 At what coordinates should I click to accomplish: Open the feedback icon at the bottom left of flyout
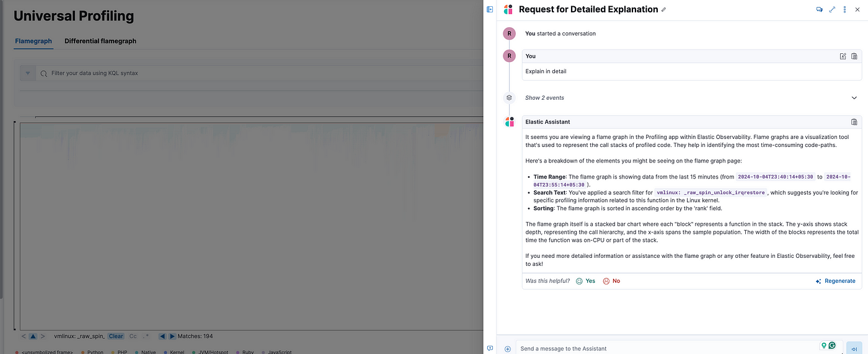pyautogui.click(x=490, y=348)
